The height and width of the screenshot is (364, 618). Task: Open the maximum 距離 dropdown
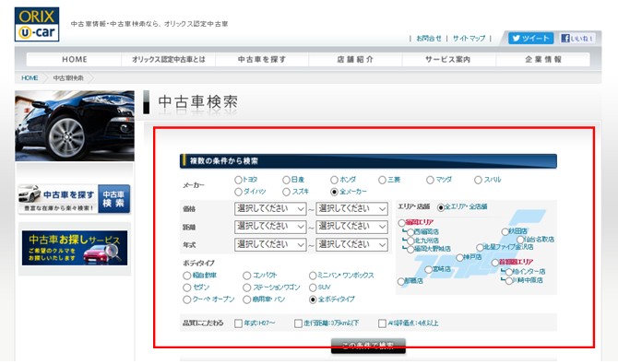[x=352, y=227]
